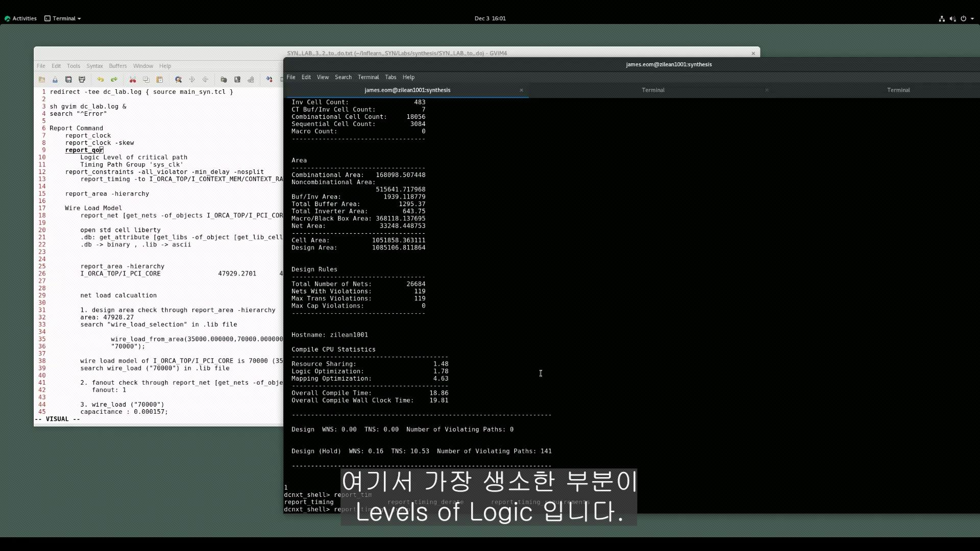Expand the Terminal app menu dropdown
The width and height of the screenshot is (980, 551).
pos(63,18)
